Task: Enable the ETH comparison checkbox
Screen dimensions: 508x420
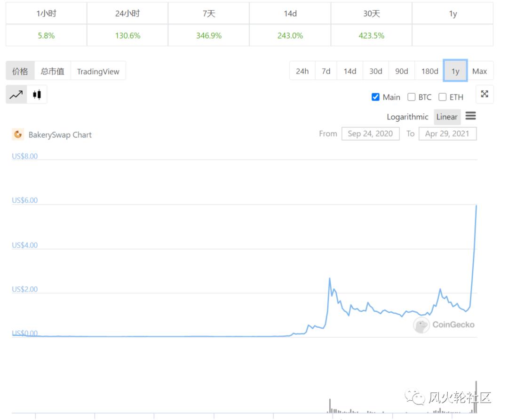Action: pos(442,97)
